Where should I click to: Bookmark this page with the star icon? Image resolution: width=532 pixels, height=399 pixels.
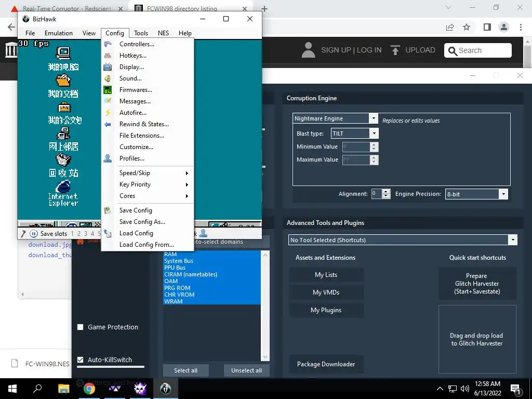tap(467, 27)
